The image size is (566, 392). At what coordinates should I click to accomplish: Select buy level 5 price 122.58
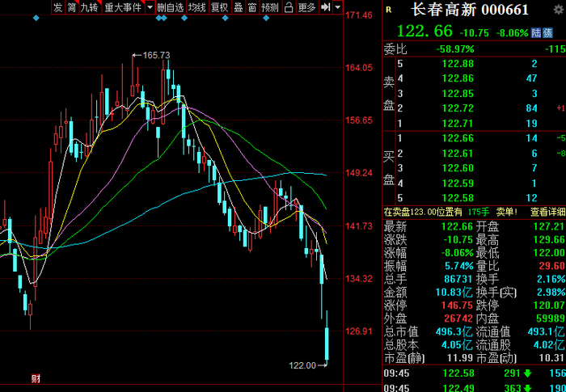(458, 198)
